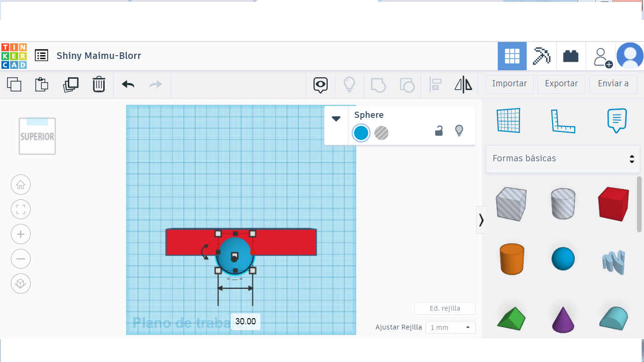The image size is (644, 362).
Task: Pick the blue sphere shape
Action: (563, 259)
